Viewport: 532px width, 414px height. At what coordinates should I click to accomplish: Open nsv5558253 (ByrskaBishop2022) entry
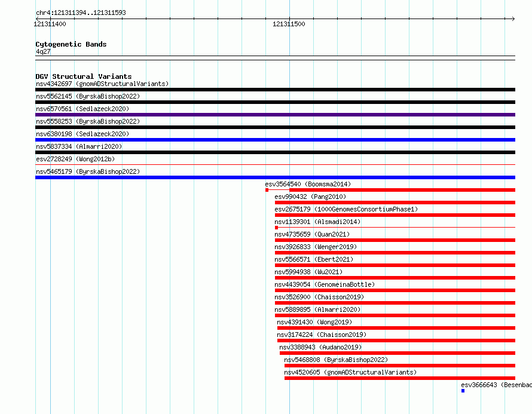(88, 121)
